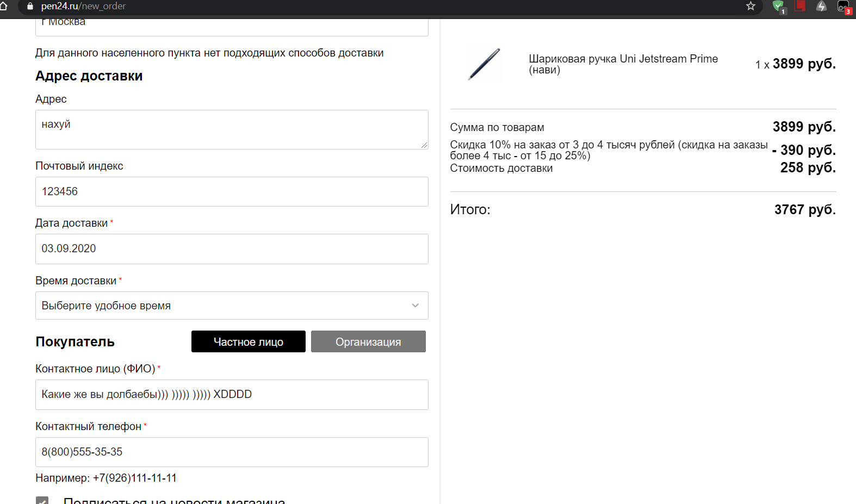Open the green shield ad blocker extension
This screenshot has height=504, width=856.
778,7
